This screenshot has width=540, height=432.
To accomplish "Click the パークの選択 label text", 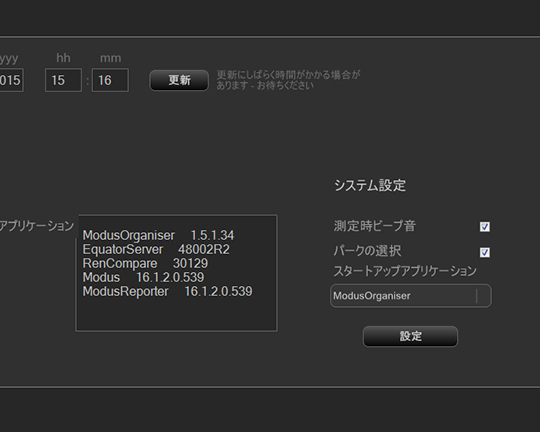I will 367,250.
